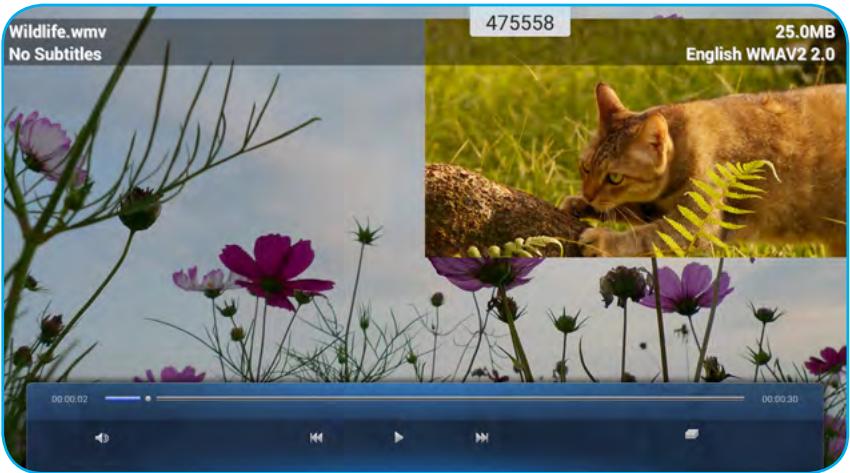
Task: Open the playlist/aspect icon in control bar
Action: [692, 434]
